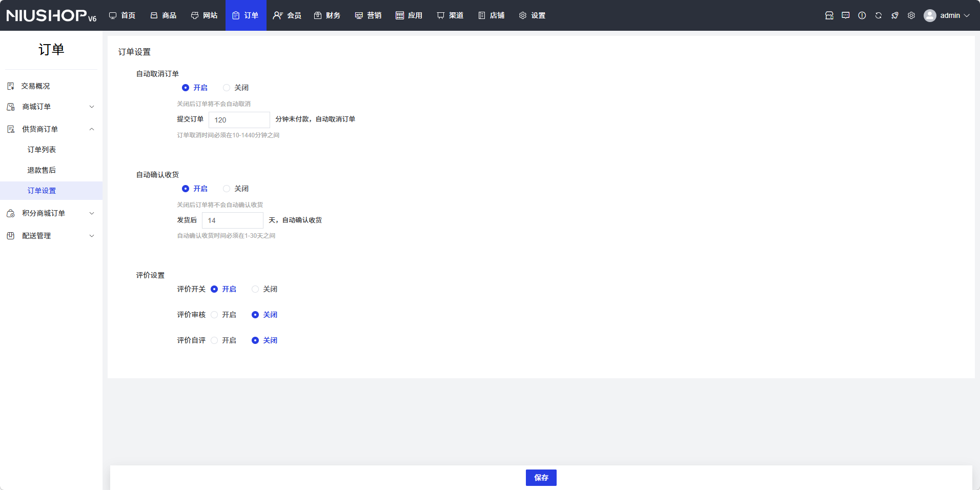Viewport: 980px width, 490px height.
Task: Click the 评价设置 section title
Action: point(150,275)
